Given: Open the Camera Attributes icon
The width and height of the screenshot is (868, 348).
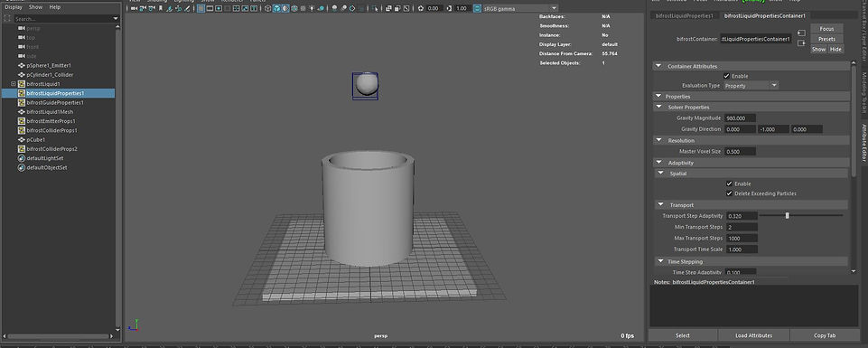Looking at the screenshot, I should (152, 8).
